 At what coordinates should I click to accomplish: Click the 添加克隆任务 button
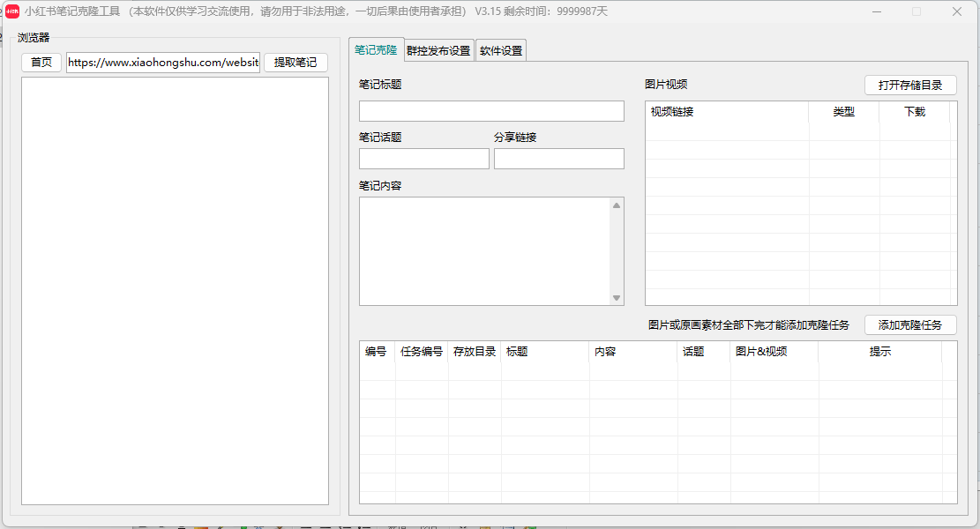[x=910, y=324]
